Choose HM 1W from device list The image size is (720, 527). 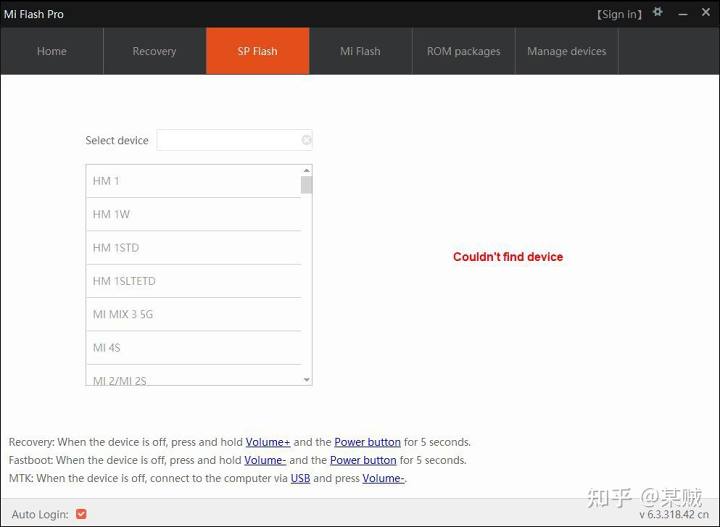(x=193, y=214)
